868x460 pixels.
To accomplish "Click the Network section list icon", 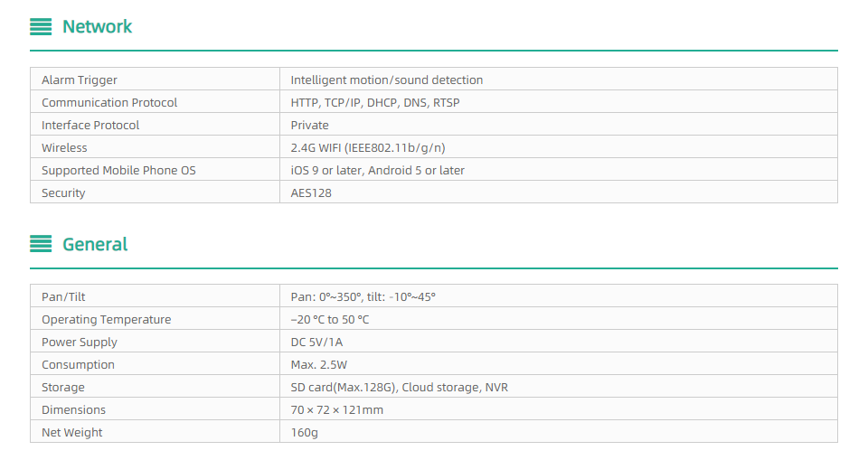I will [x=41, y=26].
